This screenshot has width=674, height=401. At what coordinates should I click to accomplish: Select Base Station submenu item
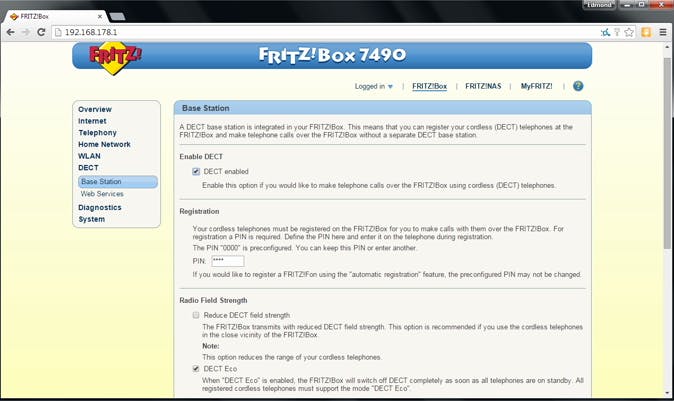(118, 182)
